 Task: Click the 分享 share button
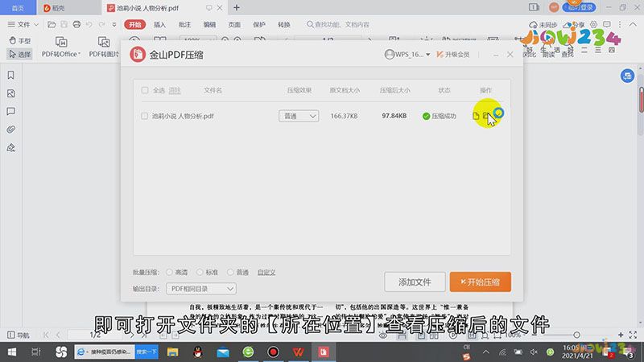click(x=574, y=25)
